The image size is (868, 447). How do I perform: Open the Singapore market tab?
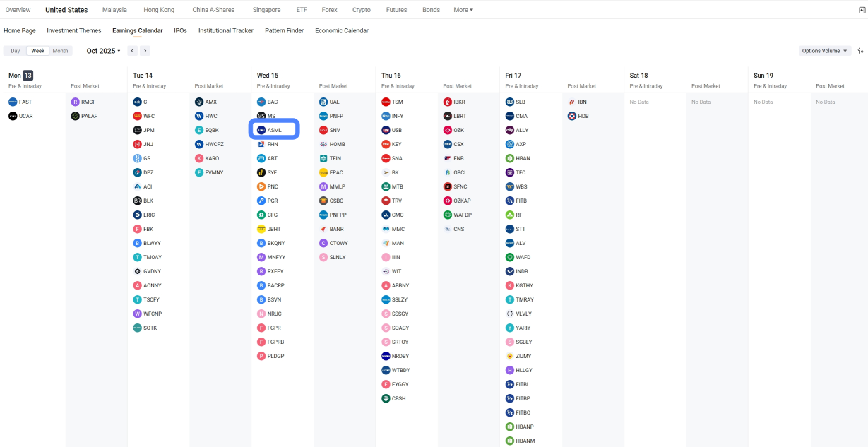266,10
